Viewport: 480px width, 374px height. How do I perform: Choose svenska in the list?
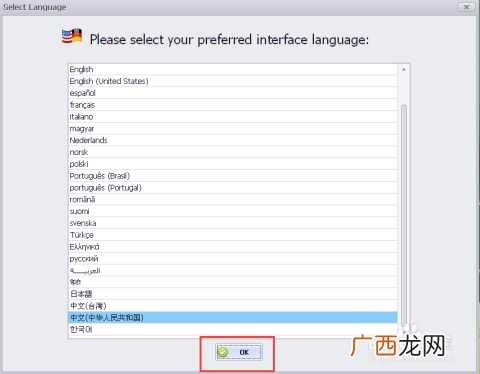point(233,223)
